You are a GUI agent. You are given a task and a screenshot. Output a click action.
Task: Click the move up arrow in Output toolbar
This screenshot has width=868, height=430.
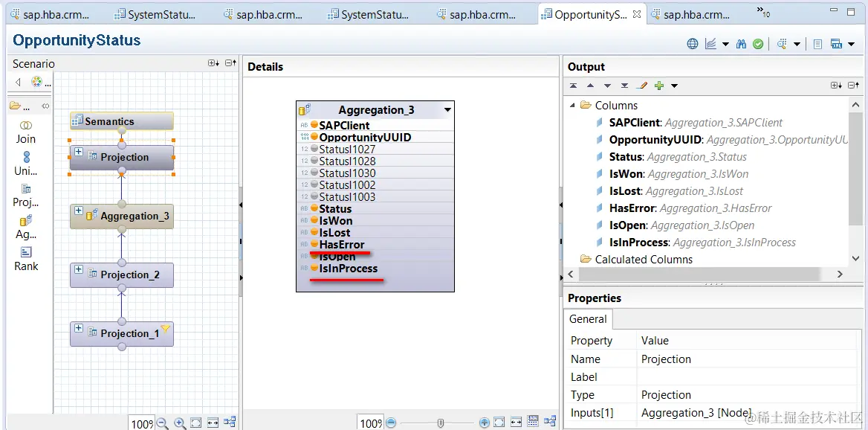point(591,86)
